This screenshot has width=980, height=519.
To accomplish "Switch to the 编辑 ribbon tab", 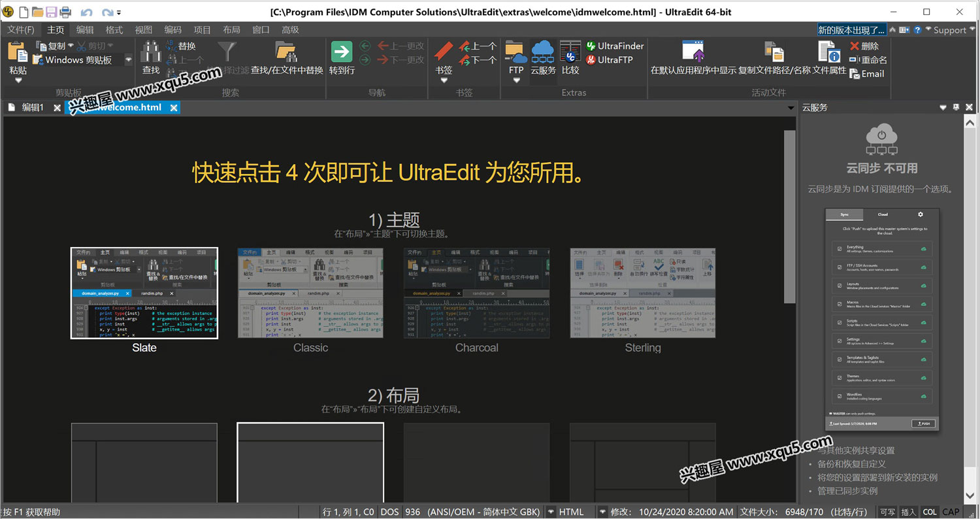I will (85, 29).
